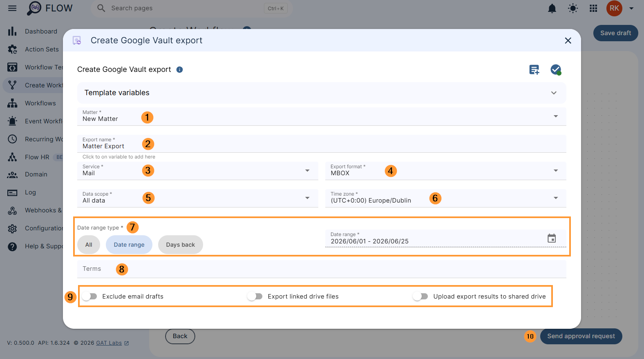
Task: Toggle Export linked drive files switch
Action: pyautogui.click(x=255, y=297)
